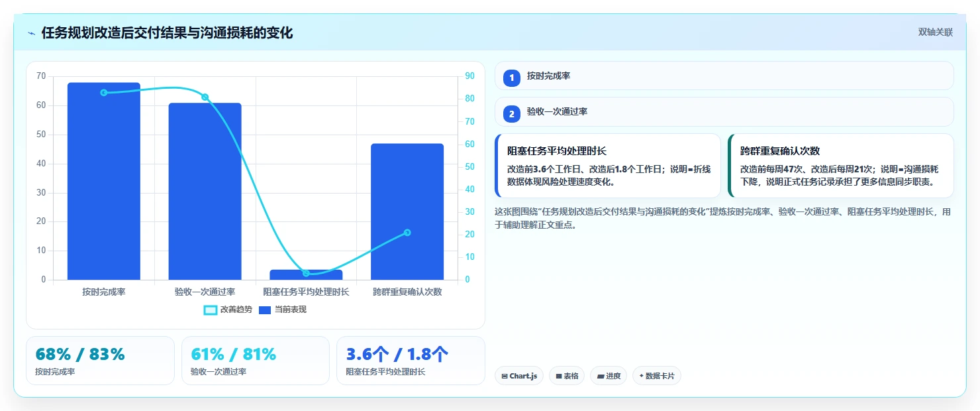Click the 表格 tag

click(x=567, y=376)
